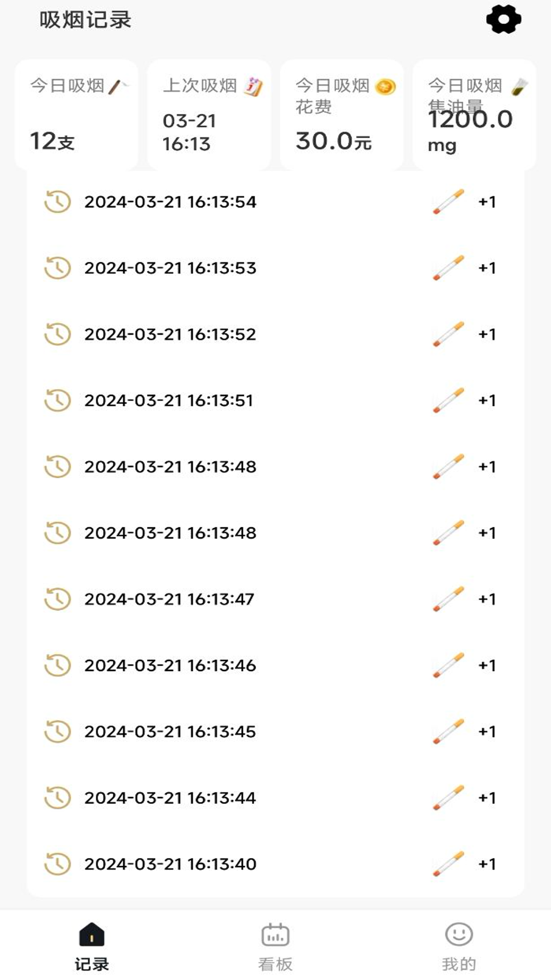This screenshot has width=551, height=980.
Task: Click the history clock icon for 16:13:54
Action: pyautogui.click(x=57, y=202)
